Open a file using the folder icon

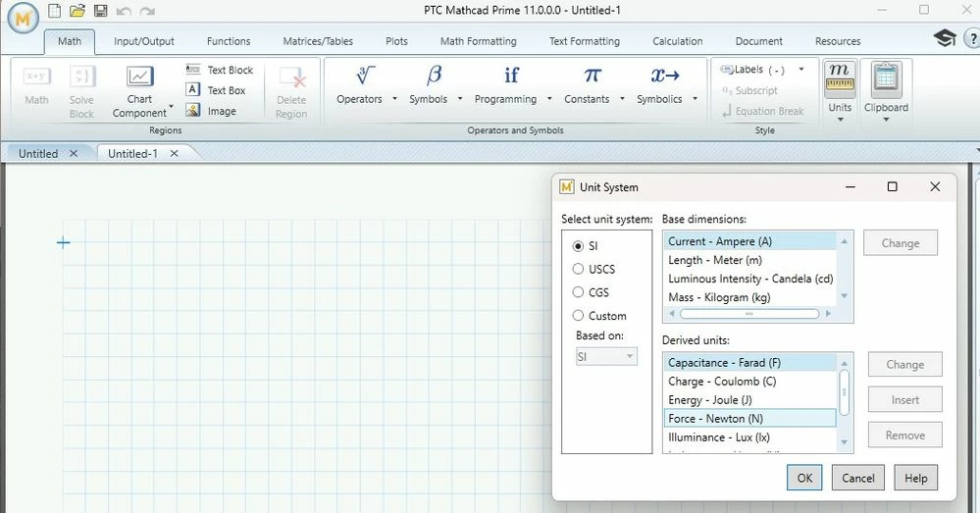pos(77,11)
